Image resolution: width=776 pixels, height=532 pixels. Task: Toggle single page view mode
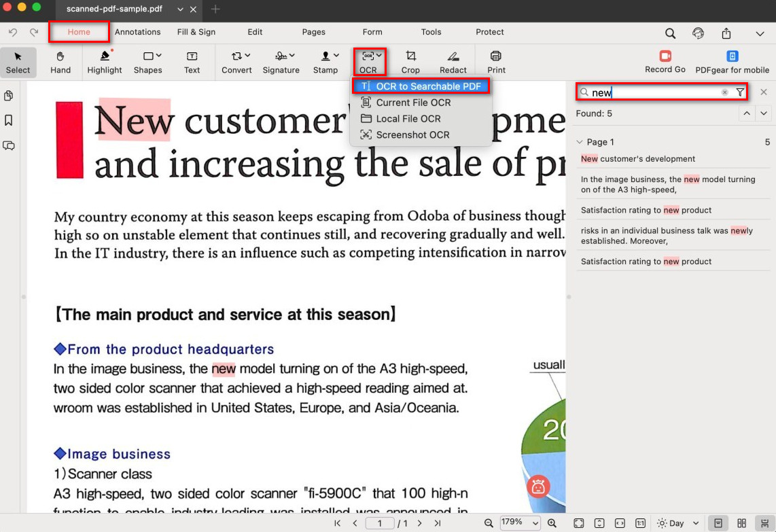click(718, 523)
